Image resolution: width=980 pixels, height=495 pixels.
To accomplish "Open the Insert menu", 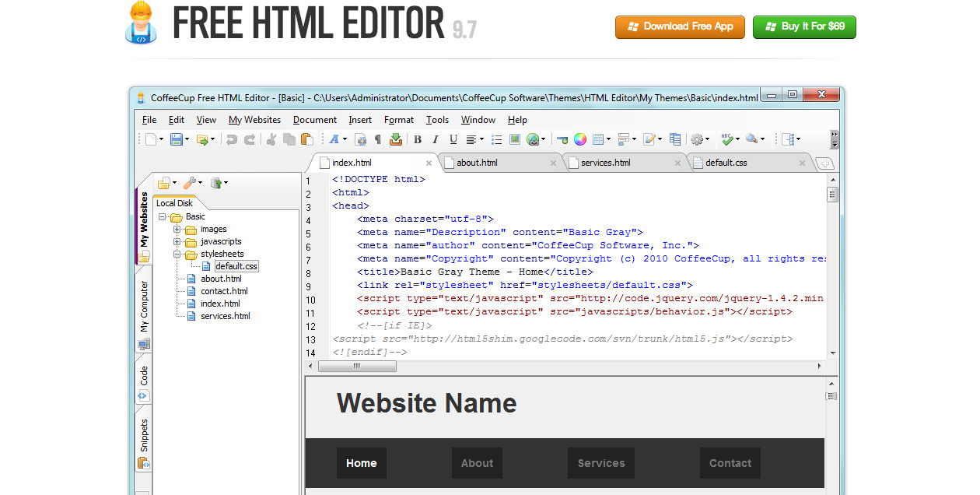I will click(360, 120).
